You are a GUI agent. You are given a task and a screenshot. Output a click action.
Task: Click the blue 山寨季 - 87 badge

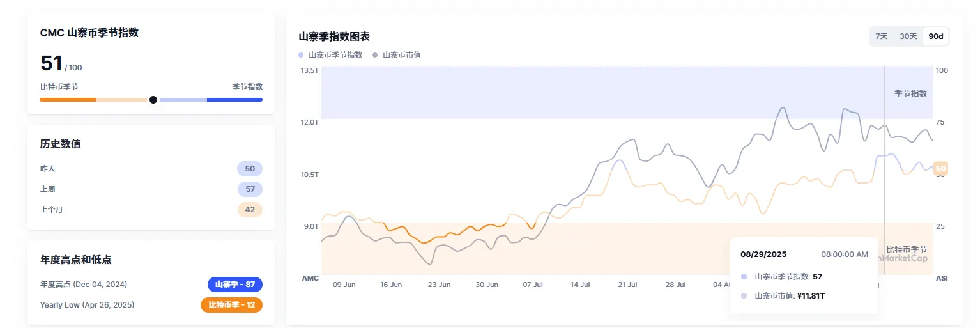tap(235, 285)
